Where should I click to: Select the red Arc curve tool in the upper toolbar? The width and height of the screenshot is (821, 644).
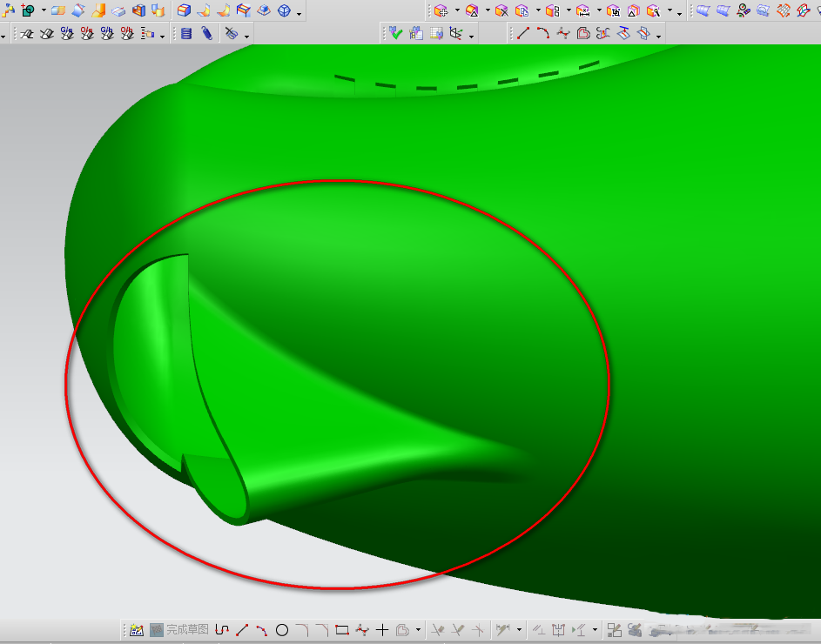(542, 34)
